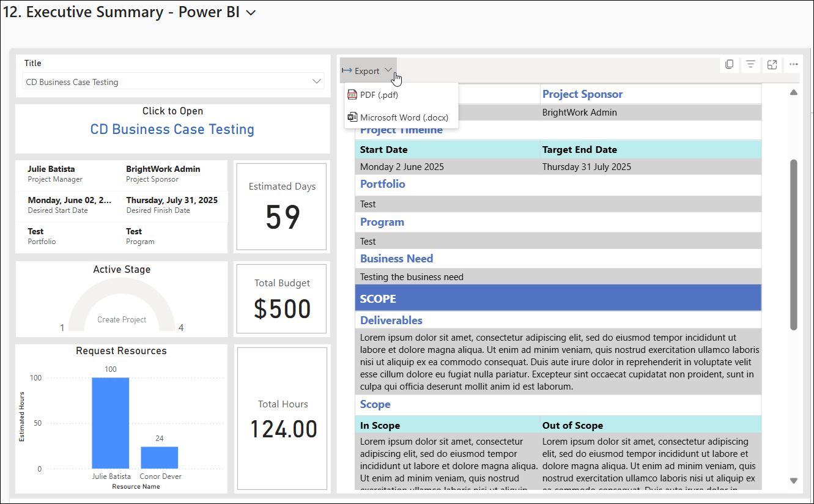
Task: Click the copy visual icon
Action: [x=729, y=64]
